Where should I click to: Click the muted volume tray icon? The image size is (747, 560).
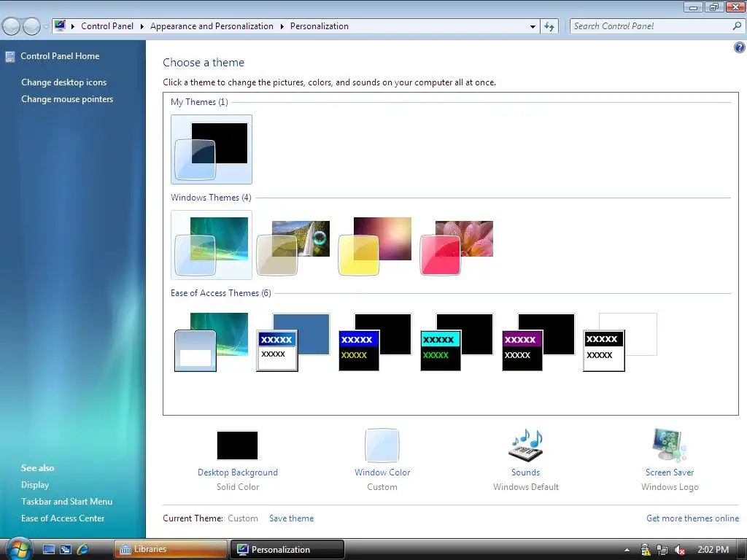pos(680,550)
